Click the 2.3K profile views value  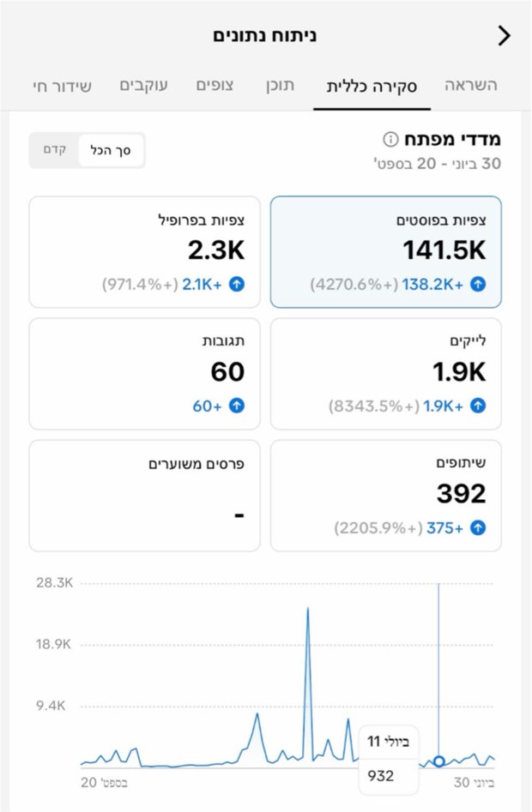pyautogui.click(x=216, y=250)
